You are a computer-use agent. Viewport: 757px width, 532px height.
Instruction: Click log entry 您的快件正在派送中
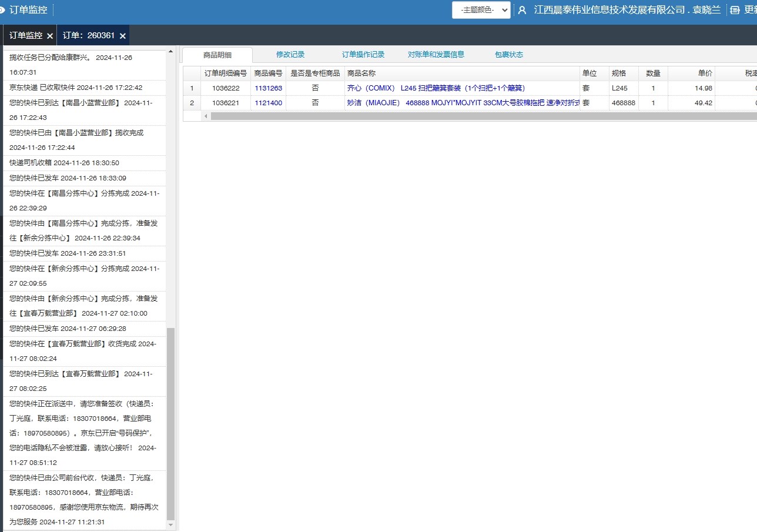click(x=85, y=433)
